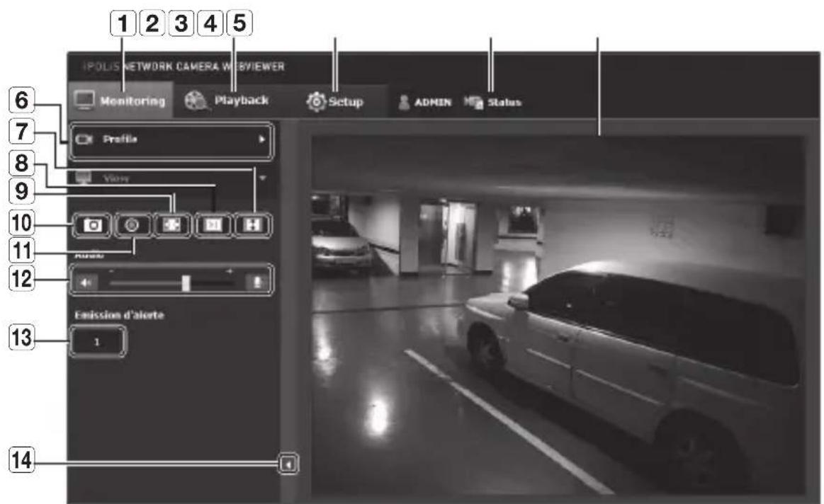The width and height of the screenshot is (824, 504).
Task: Click the gear icon beside Setup
Action: (314, 102)
